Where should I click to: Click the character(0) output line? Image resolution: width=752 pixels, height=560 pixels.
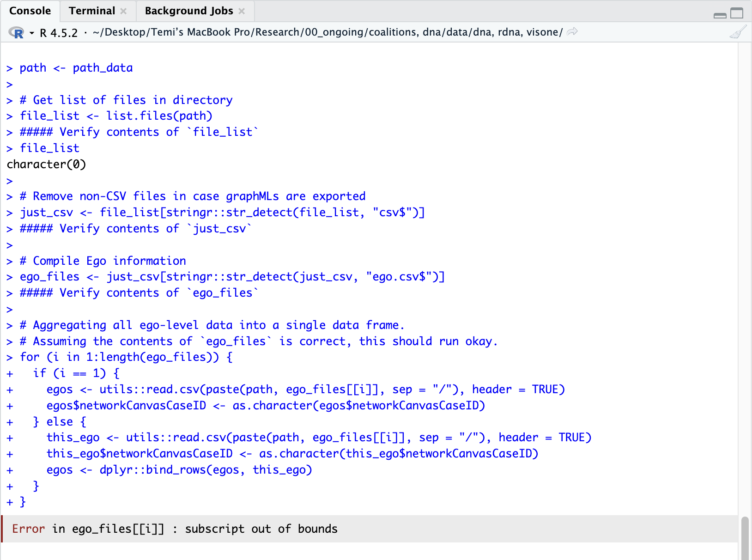pos(47,164)
